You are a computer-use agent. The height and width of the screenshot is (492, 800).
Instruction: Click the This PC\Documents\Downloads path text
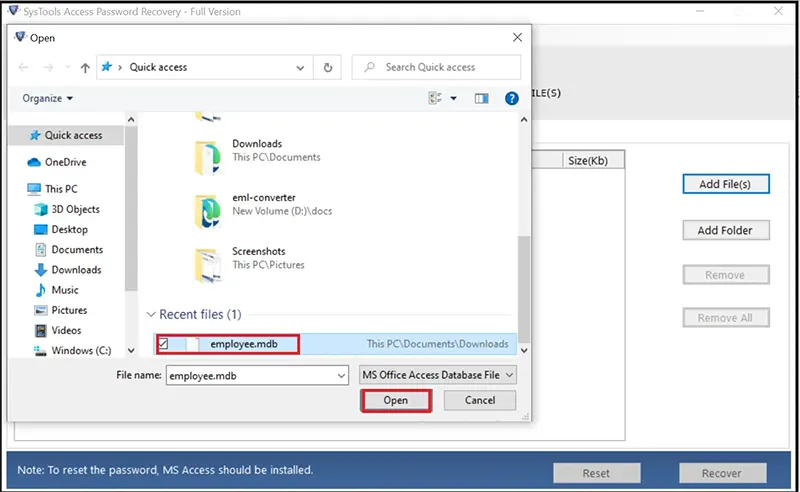438,344
